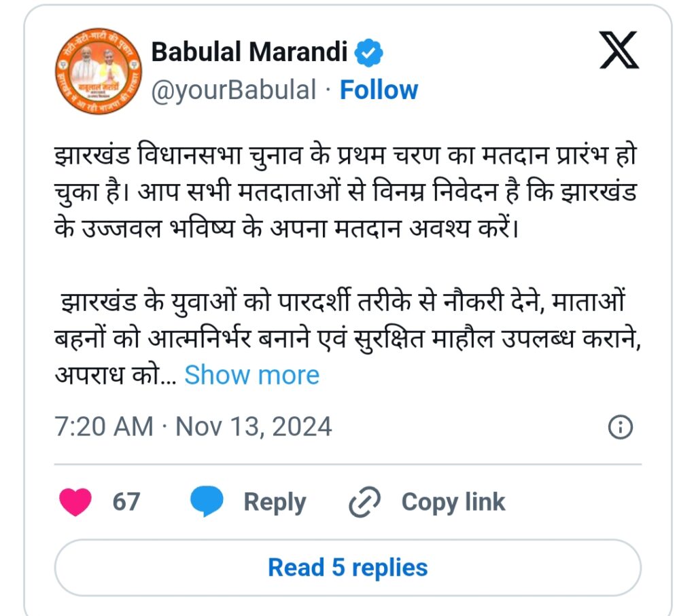Open the tweet info circle icon

pos(620,427)
